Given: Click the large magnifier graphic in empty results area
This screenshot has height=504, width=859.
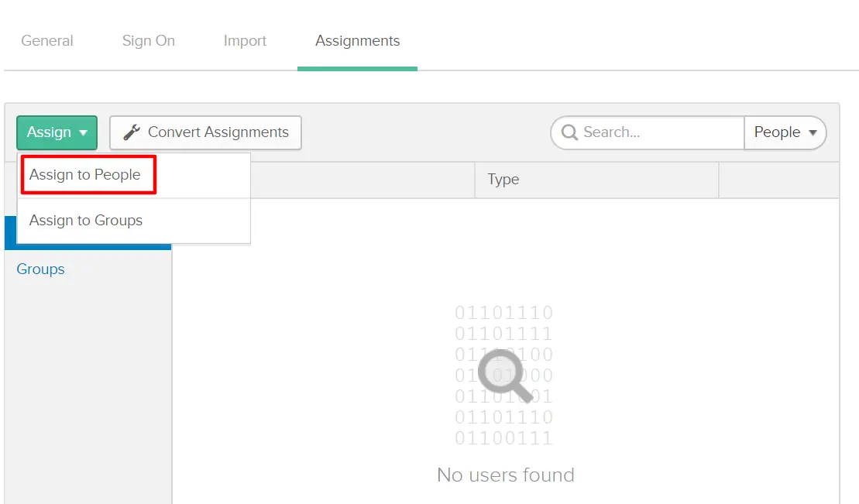Looking at the screenshot, I should pyautogui.click(x=503, y=375).
